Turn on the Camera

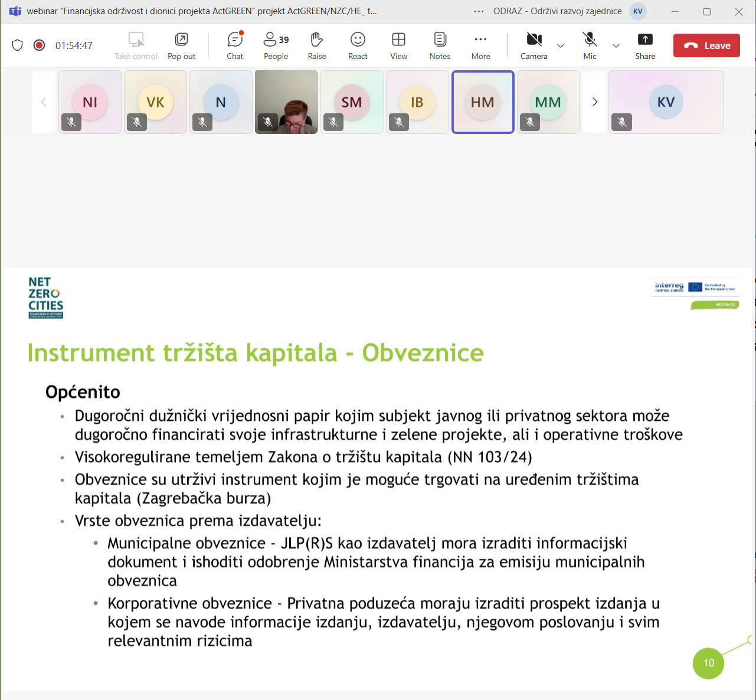[534, 45]
